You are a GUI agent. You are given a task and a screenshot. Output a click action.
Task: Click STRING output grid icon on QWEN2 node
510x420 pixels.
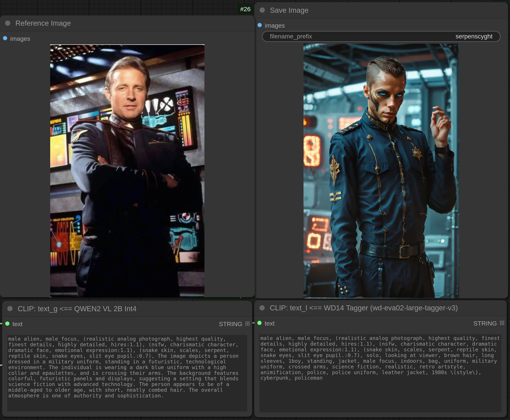[247, 324]
